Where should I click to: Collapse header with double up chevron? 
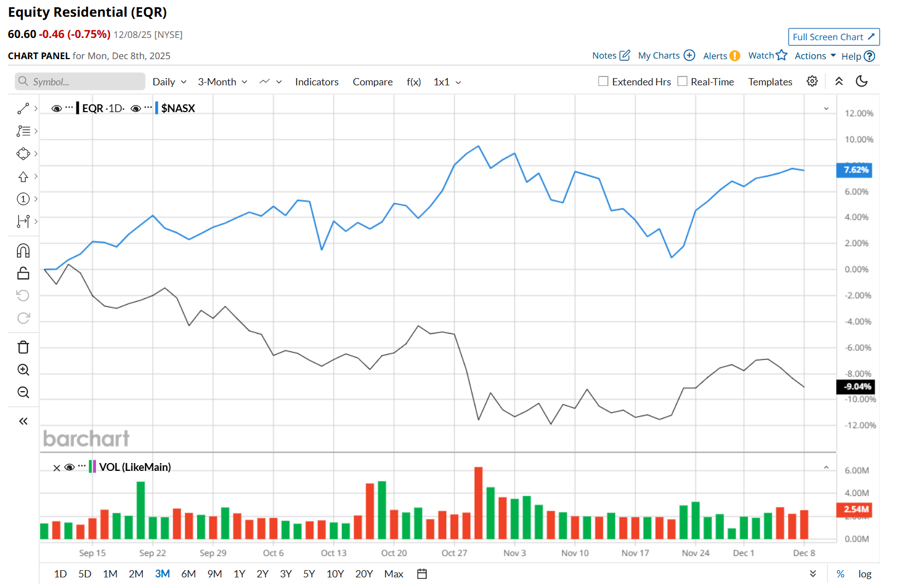[x=839, y=81]
